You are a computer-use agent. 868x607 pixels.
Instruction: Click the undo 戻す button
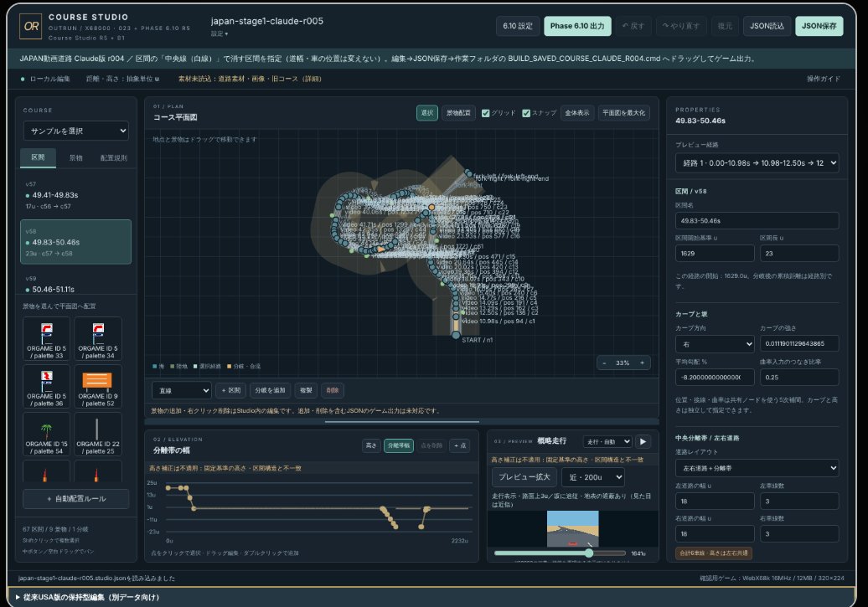(633, 26)
